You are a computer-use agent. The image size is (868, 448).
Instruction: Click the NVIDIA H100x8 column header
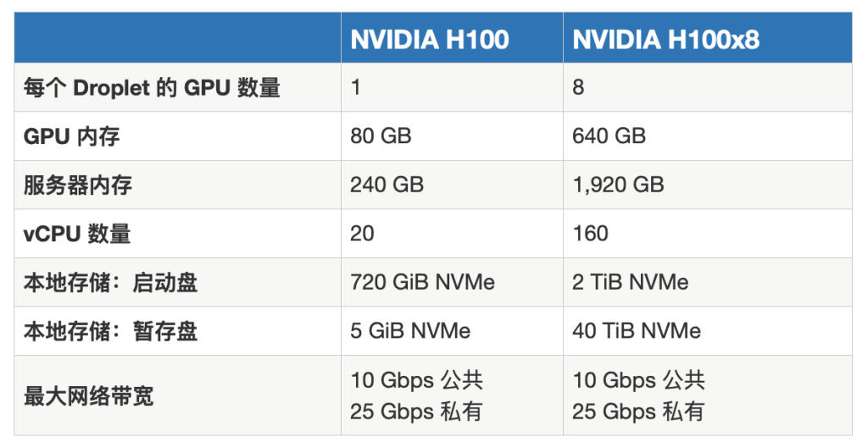point(666,40)
